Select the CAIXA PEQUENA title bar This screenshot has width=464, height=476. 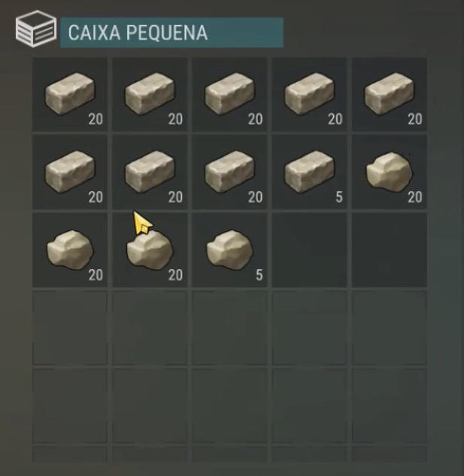(172, 32)
